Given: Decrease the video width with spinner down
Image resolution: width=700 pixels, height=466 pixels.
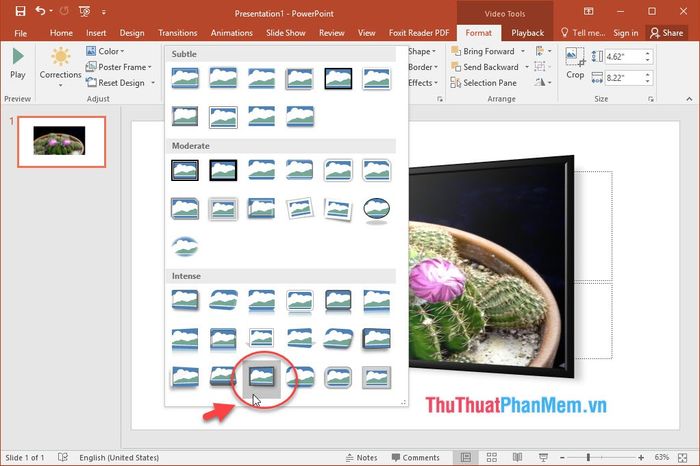Looking at the screenshot, I should [x=648, y=81].
